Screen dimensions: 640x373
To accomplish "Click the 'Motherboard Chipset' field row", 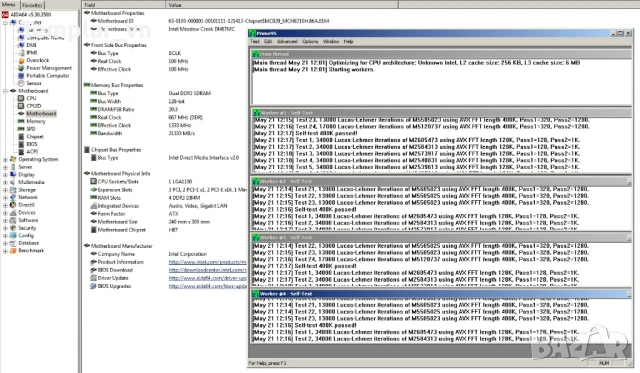I will [122, 230].
